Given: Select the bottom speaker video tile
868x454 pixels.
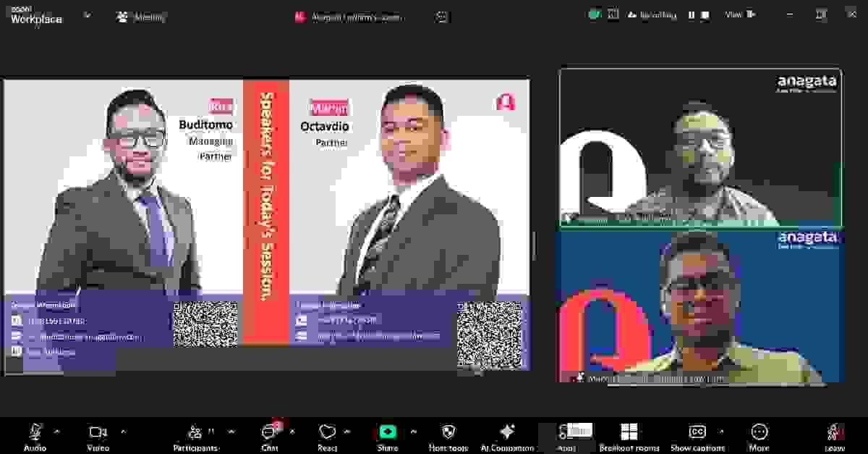Looking at the screenshot, I should 700,306.
